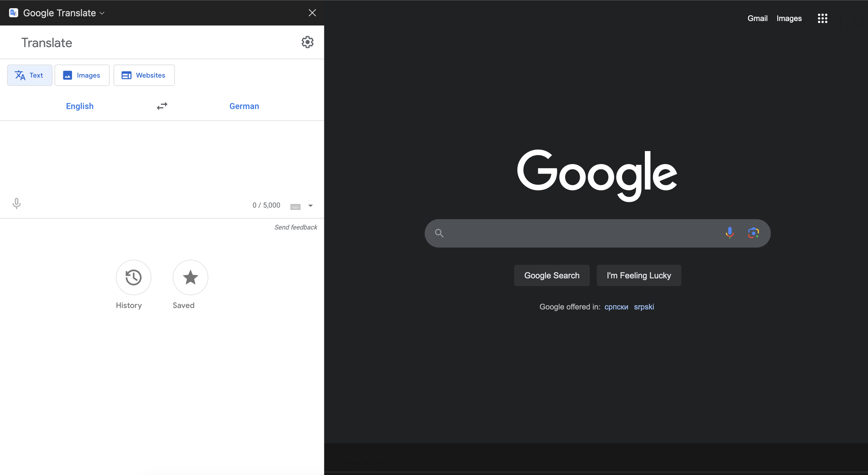The height and width of the screenshot is (475, 868).
Task: Open the Translate settings gear
Action: pyautogui.click(x=307, y=42)
